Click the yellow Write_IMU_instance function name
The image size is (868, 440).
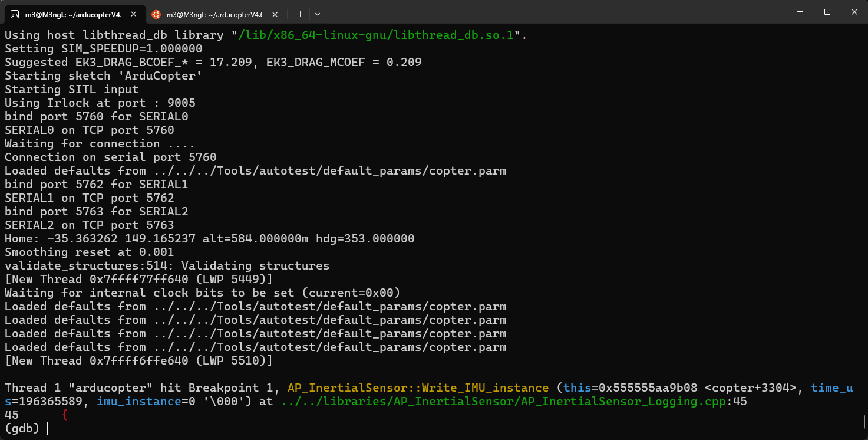pos(418,388)
